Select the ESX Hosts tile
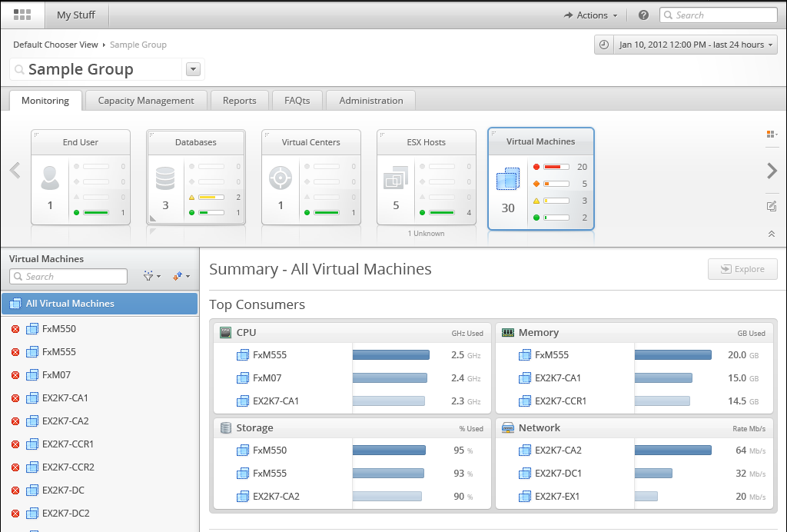The image size is (787, 532). (x=426, y=177)
